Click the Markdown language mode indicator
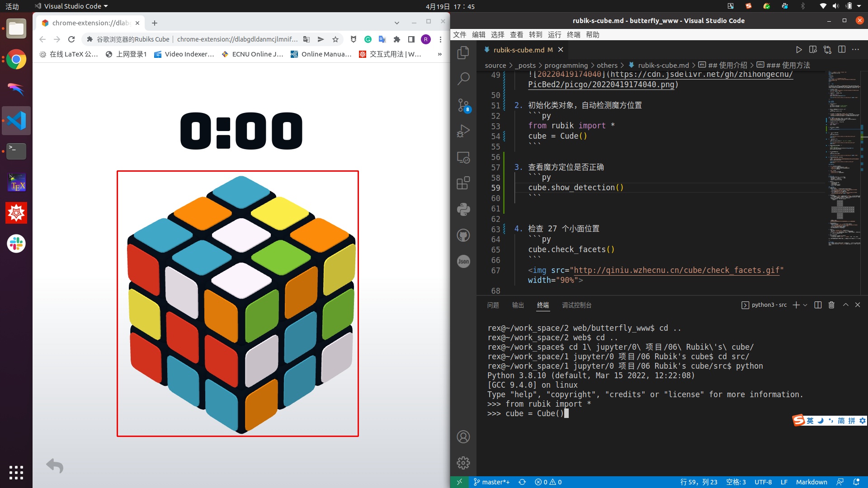This screenshot has width=868, height=488. (811, 482)
